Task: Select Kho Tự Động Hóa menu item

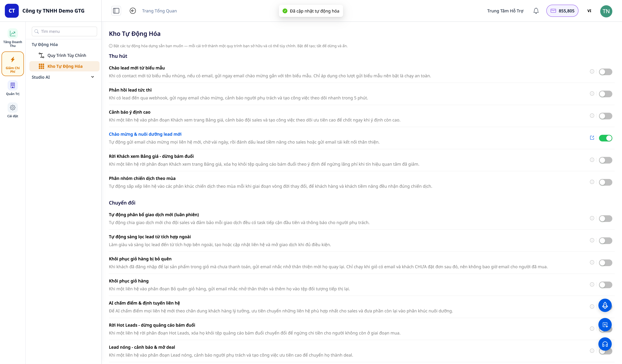Action: [64, 66]
